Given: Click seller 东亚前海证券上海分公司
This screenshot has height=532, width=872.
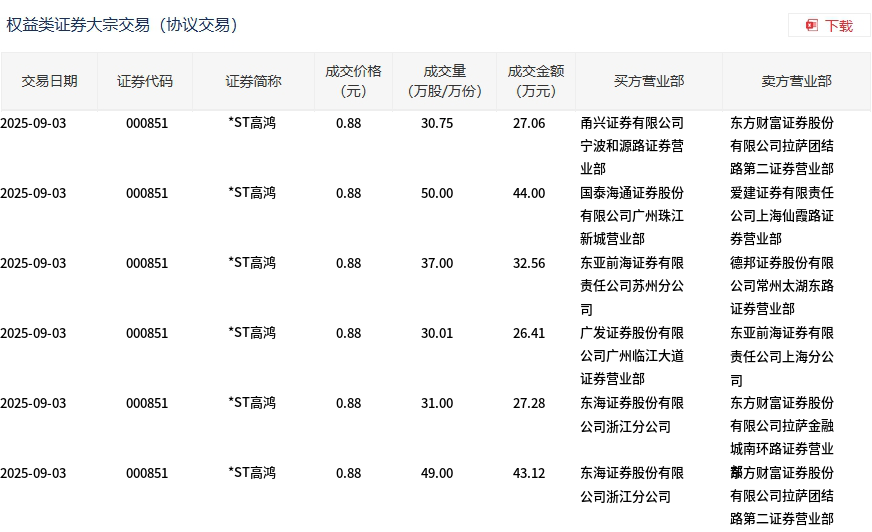Looking at the screenshot, I should coord(782,356).
